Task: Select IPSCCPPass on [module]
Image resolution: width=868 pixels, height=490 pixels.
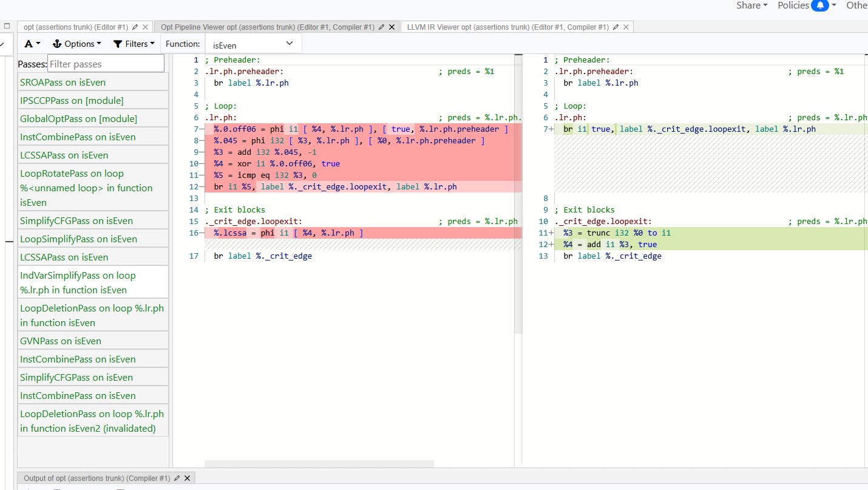Action: click(93, 101)
